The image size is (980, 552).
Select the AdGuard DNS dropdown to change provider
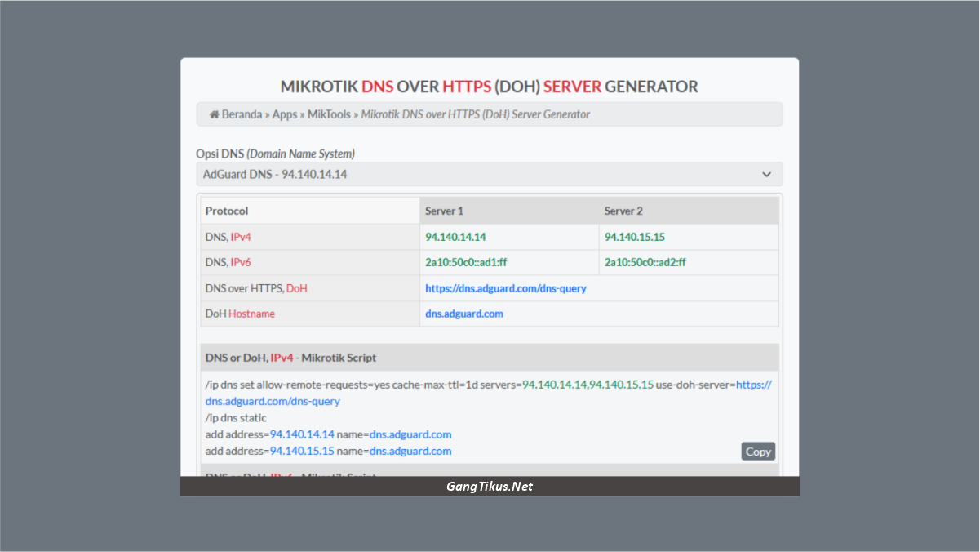490,174
